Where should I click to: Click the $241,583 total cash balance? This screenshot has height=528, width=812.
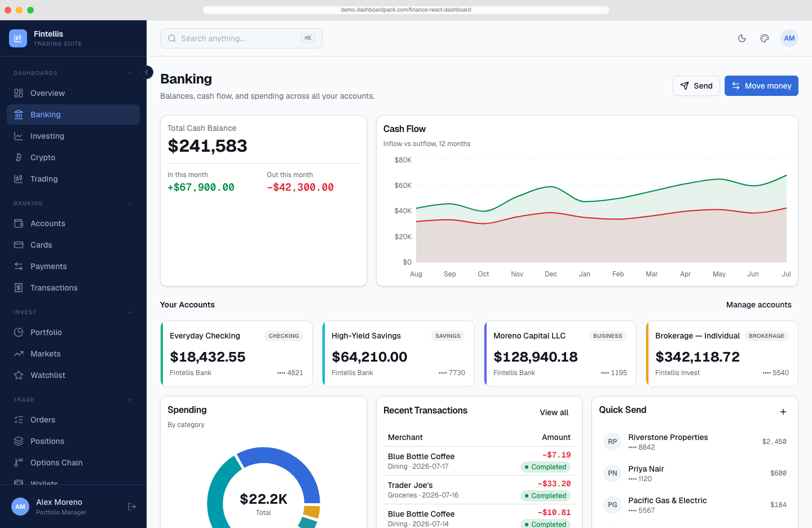(208, 146)
